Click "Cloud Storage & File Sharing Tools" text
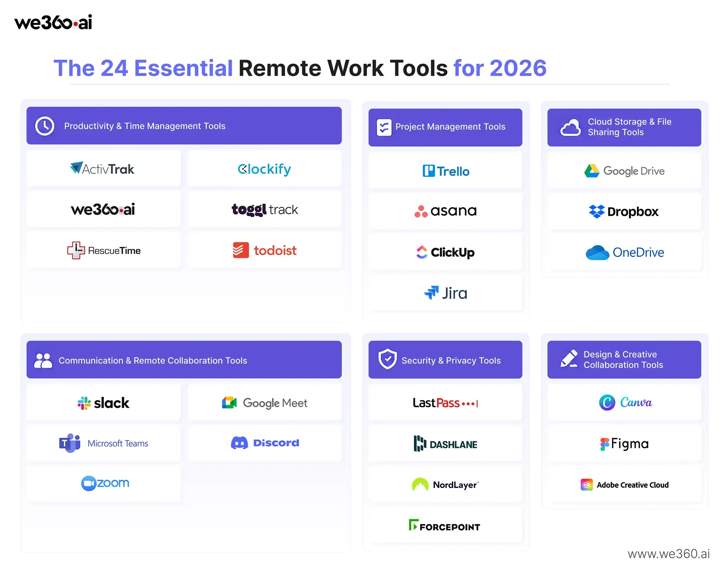Viewport: 728px width, 571px height. 629,127
